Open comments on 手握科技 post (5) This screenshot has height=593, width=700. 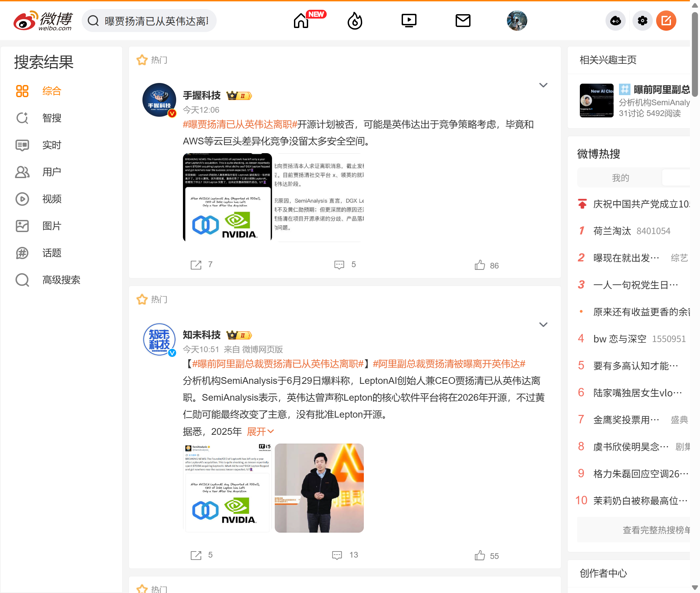(x=345, y=265)
